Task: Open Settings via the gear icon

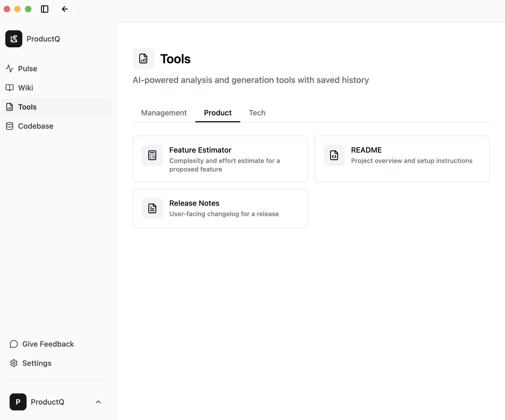Action: point(14,363)
